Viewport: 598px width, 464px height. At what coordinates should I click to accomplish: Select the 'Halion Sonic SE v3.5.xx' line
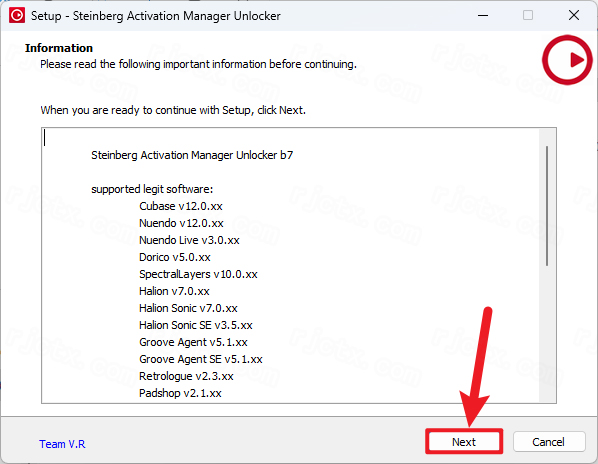click(196, 325)
